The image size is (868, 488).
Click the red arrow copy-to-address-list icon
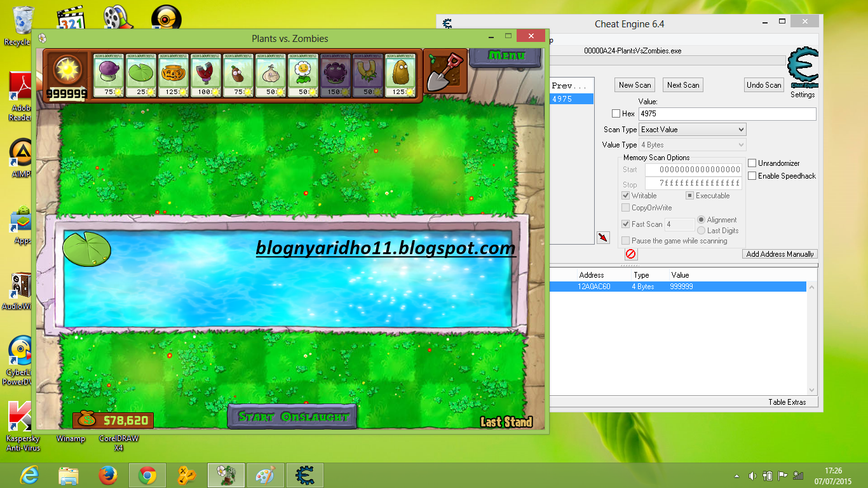pyautogui.click(x=602, y=238)
